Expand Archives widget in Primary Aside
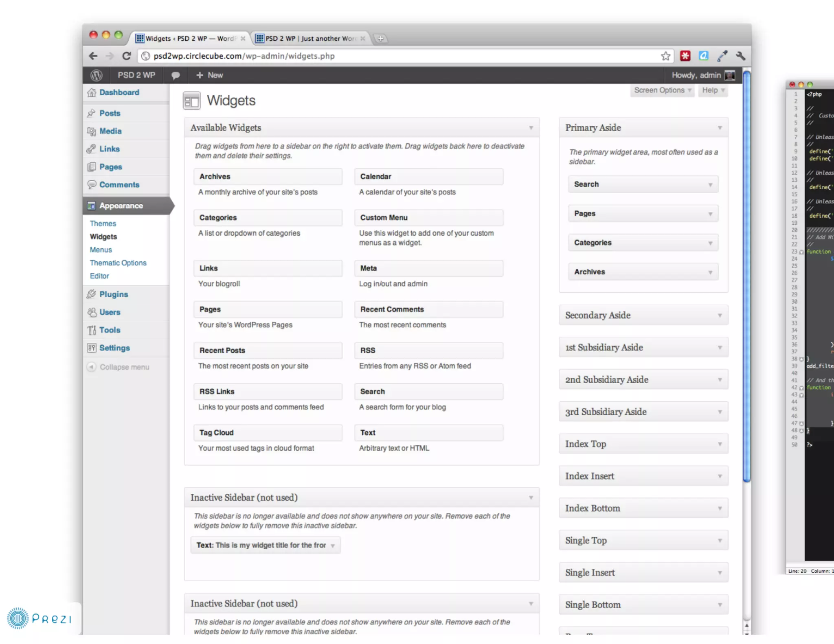The height and width of the screenshot is (644, 834). (710, 272)
